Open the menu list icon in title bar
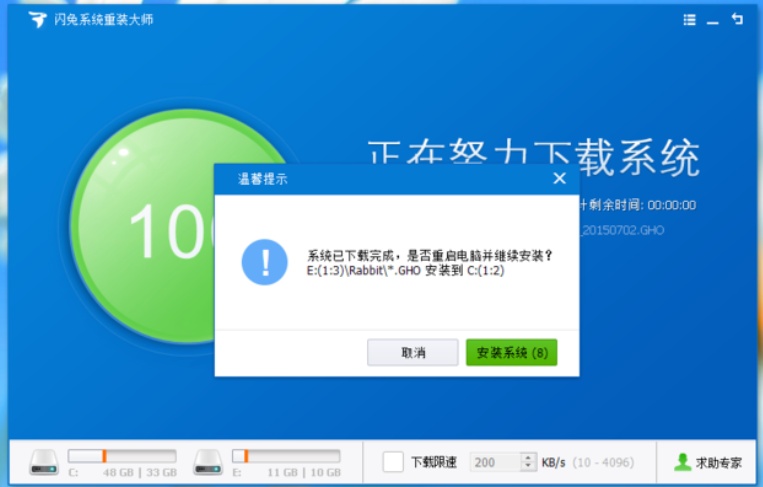The image size is (763, 487). pos(689,20)
